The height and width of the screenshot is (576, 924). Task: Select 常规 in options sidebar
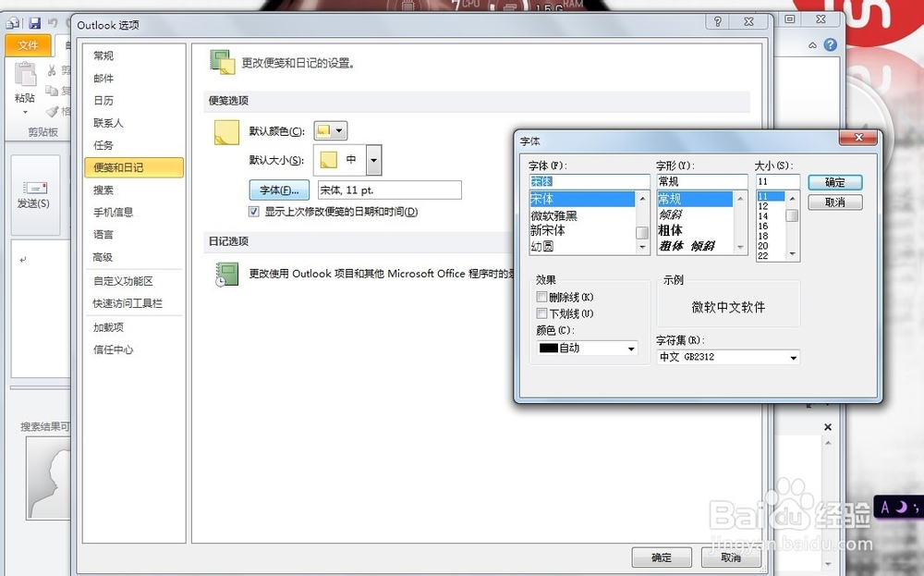pyautogui.click(x=134, y=55)
